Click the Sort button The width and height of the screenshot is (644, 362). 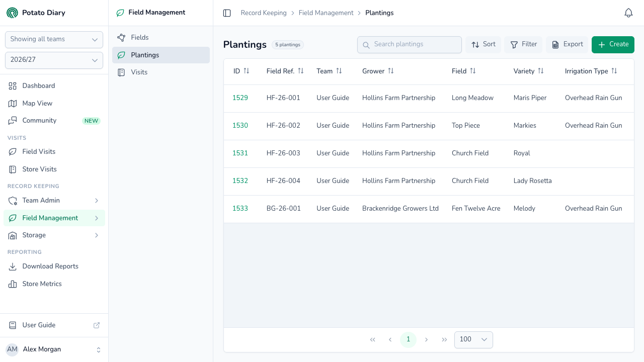(x=483, y=45)
